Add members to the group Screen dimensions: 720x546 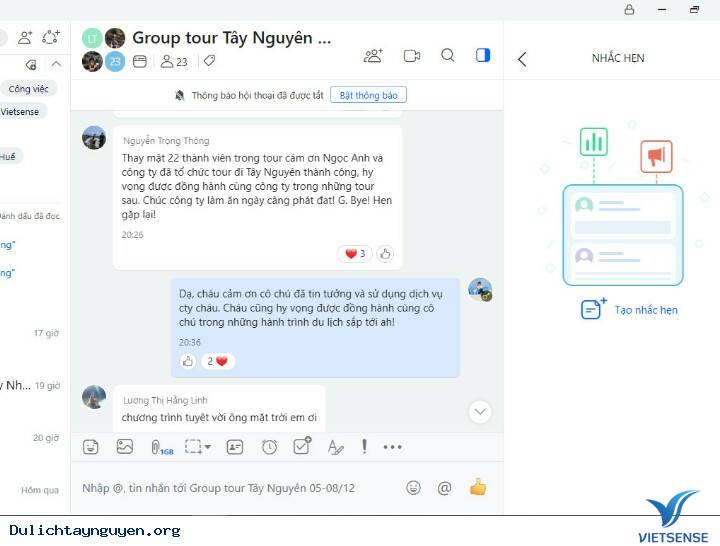pyautogui.click(x=373, y=56)
